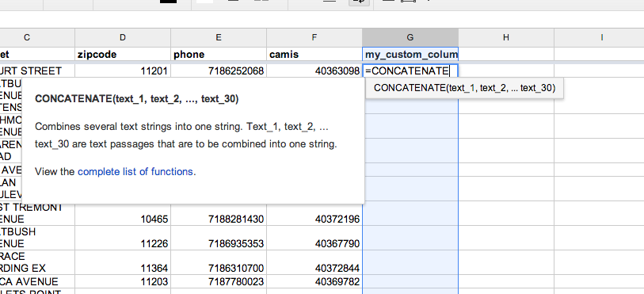The width and height of the screenshot is (644, 294).
Task: Select column C header
Action: pyautogui.click(x=27, y=37)
